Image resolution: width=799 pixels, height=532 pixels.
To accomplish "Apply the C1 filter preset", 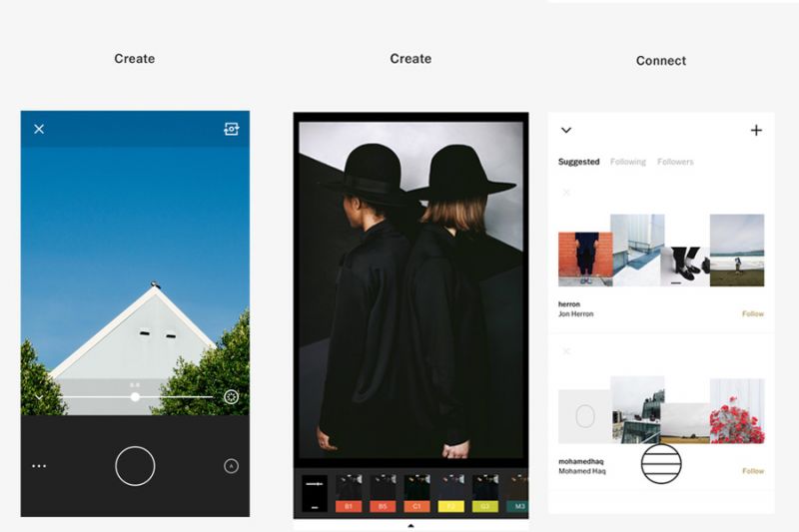I will pyautogui.click(x=416, y=493).
